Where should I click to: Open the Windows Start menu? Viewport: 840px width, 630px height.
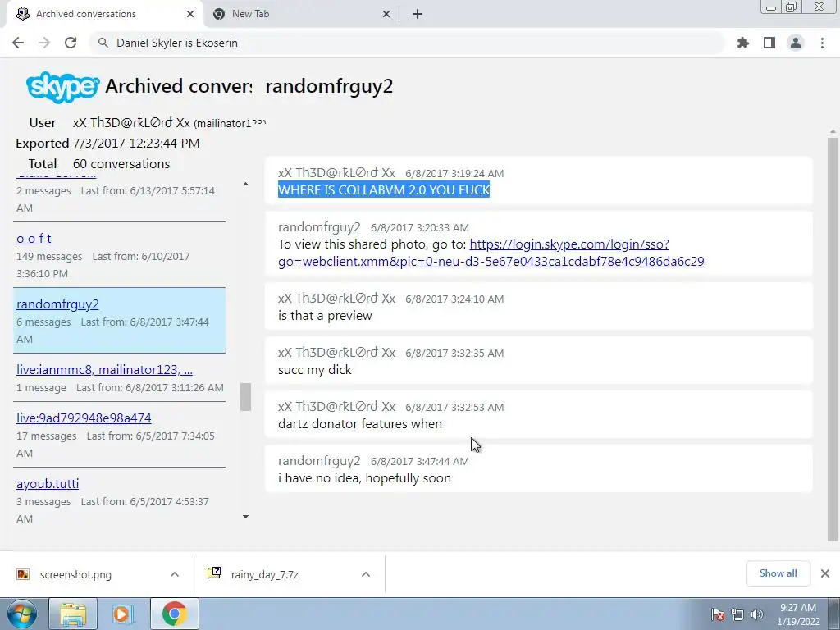click(x=22, y=614)
